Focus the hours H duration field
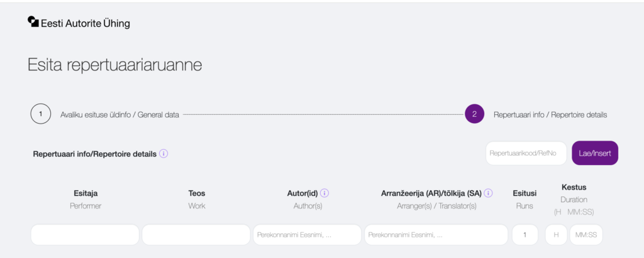The width and height of the screenshot is (644, 258). coord(556,235)
